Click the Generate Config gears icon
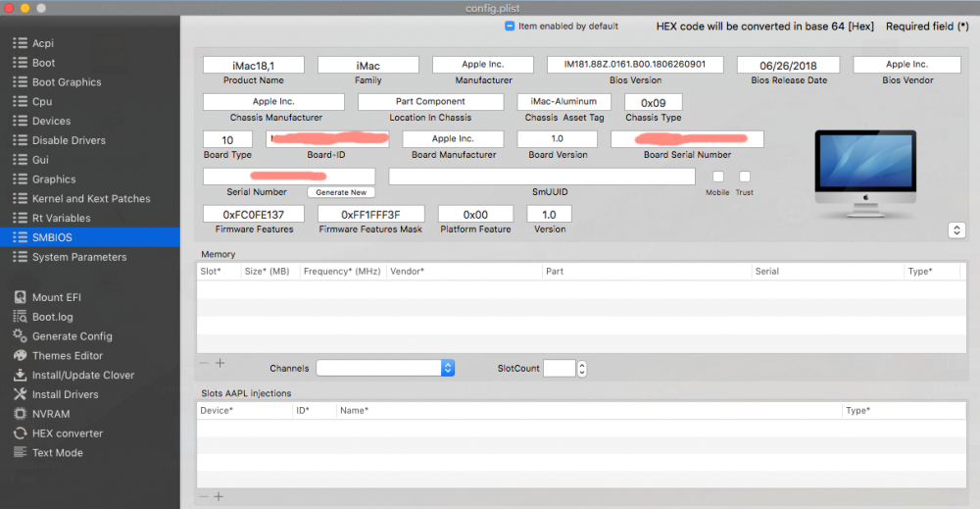The height and width of the screenshot is (509, 980). [20, 335]
